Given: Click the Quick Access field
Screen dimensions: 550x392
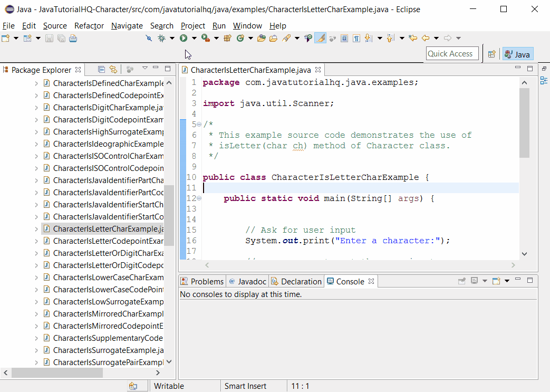Looking at the screenshot, I should click(x=452, y=53).
